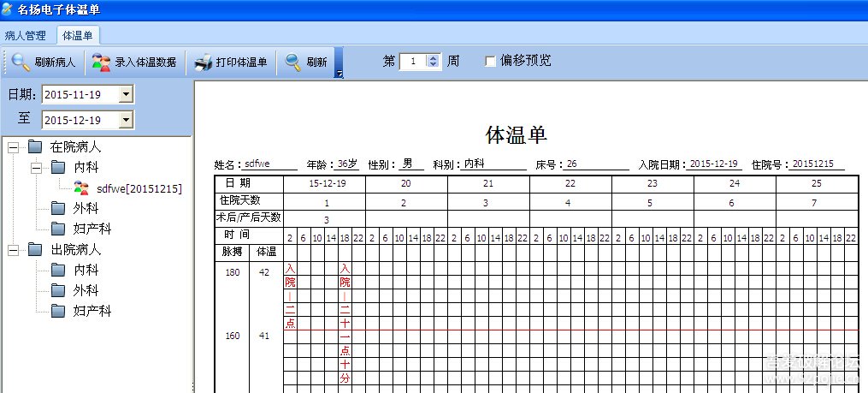Collapse the 在院病人 tree node
Screen dimensions: 868x393
tap(13, 147)
